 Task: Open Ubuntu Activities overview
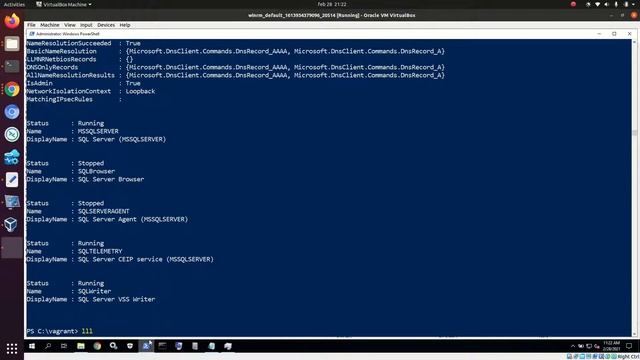14,4
